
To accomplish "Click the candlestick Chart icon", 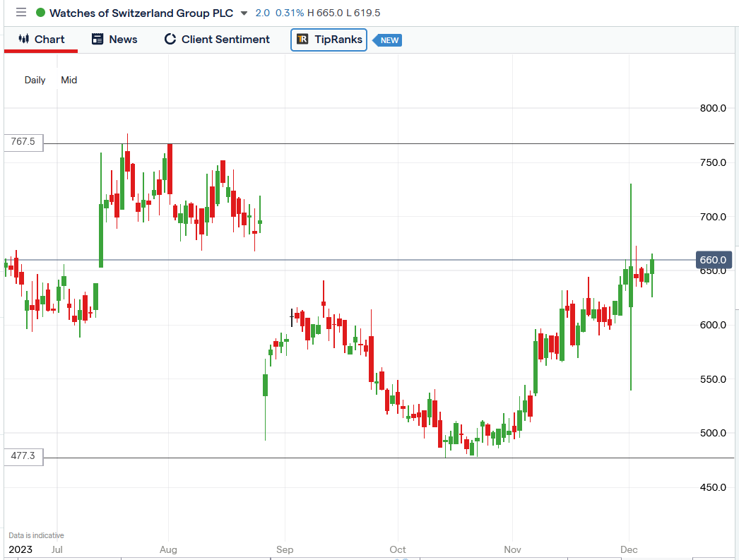I will click(23, 39).
